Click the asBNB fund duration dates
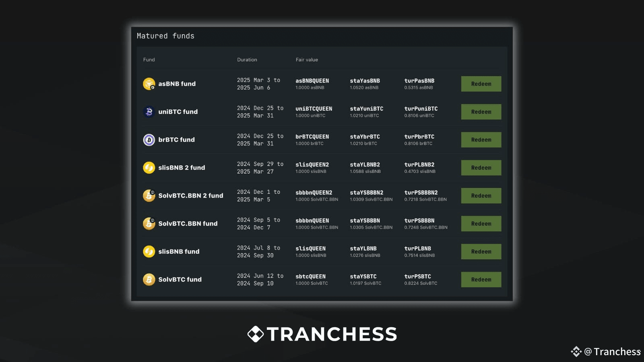Screen dimensions: 644x362 pyautogui.click(x=258, y=84)
